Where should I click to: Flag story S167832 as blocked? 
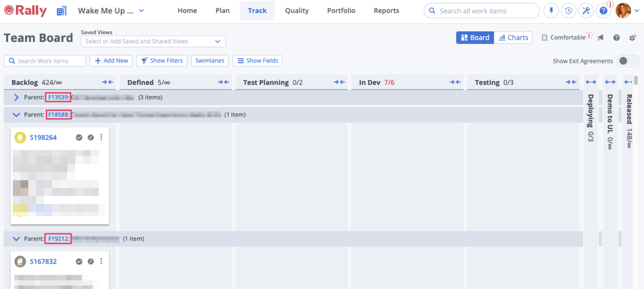(x=91, y=261)
